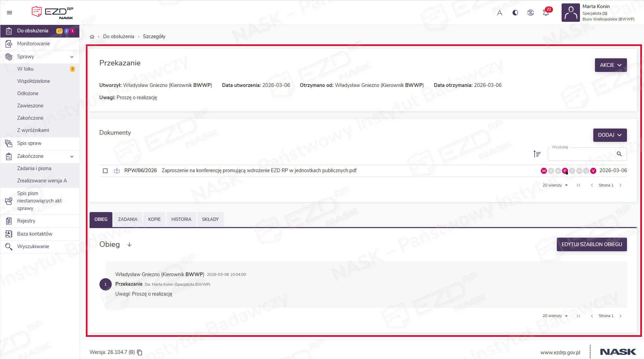Open the accessibility help icon in header
Image resolution: width=644 pixels, height=359 pixels.
530,13
